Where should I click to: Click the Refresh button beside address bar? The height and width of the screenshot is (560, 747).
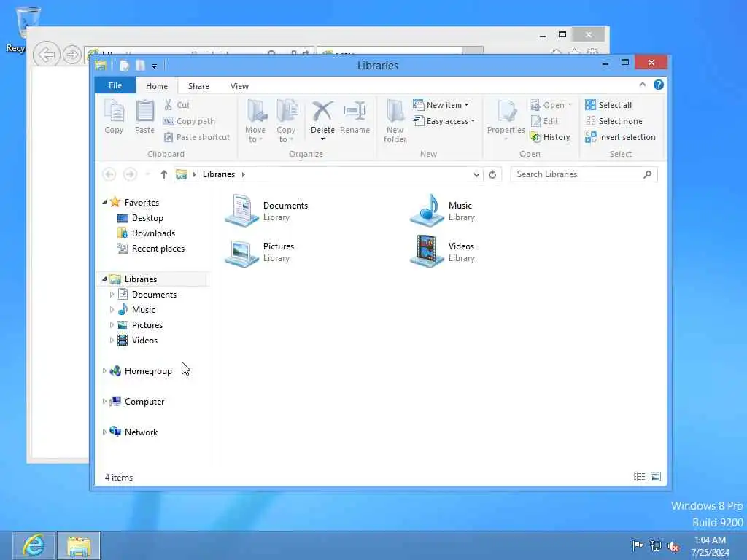click(492, 174)
